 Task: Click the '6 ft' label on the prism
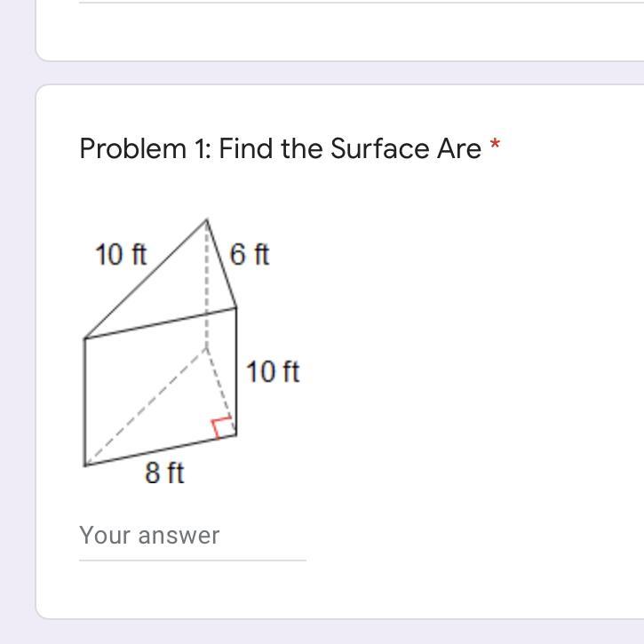point(250,254)
